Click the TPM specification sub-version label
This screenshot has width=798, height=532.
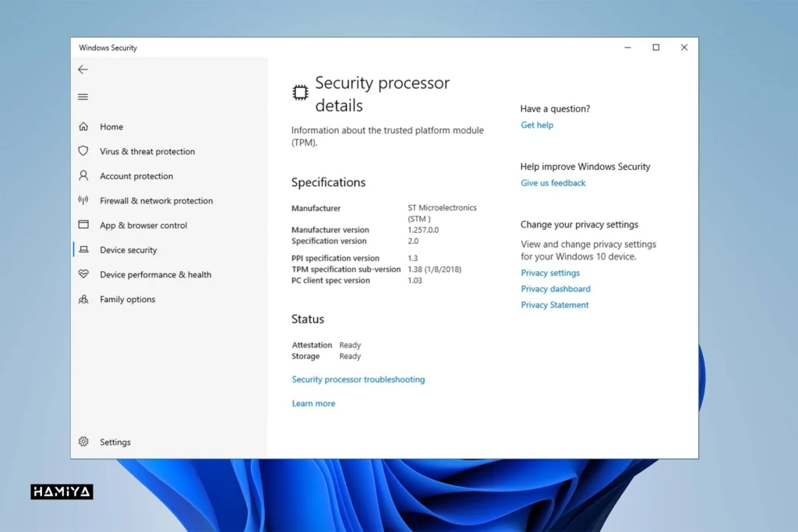tap(346, 270)
